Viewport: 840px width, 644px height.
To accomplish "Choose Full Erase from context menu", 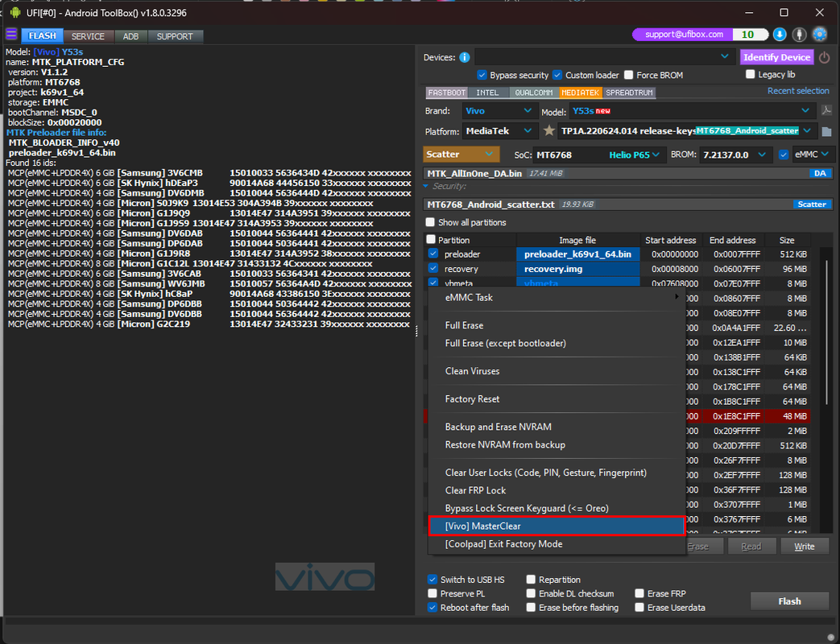I will (x=557, y=325).
